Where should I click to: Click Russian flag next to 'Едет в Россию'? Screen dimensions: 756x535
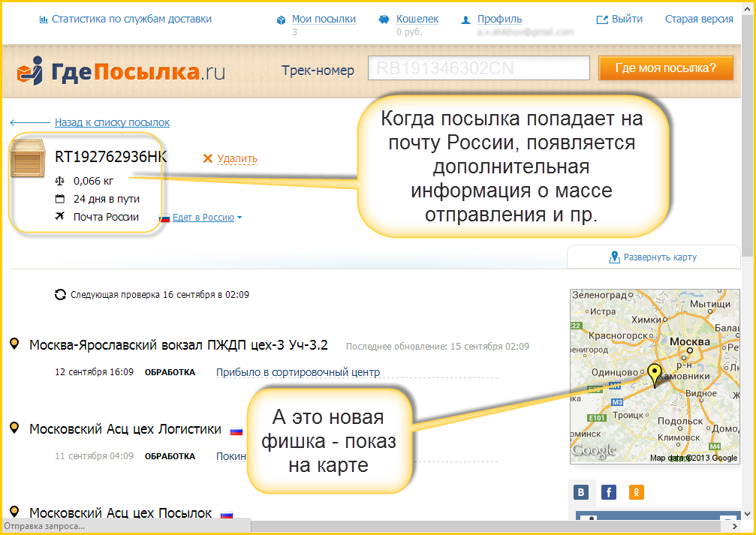point(164,218)
